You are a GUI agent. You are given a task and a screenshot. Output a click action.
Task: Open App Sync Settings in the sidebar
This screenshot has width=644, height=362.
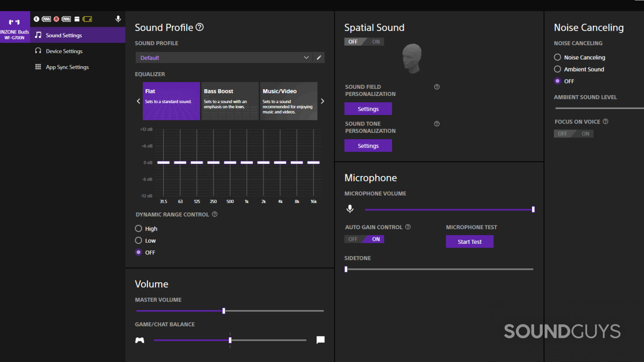pyautogui.click(x=67, y=67)
